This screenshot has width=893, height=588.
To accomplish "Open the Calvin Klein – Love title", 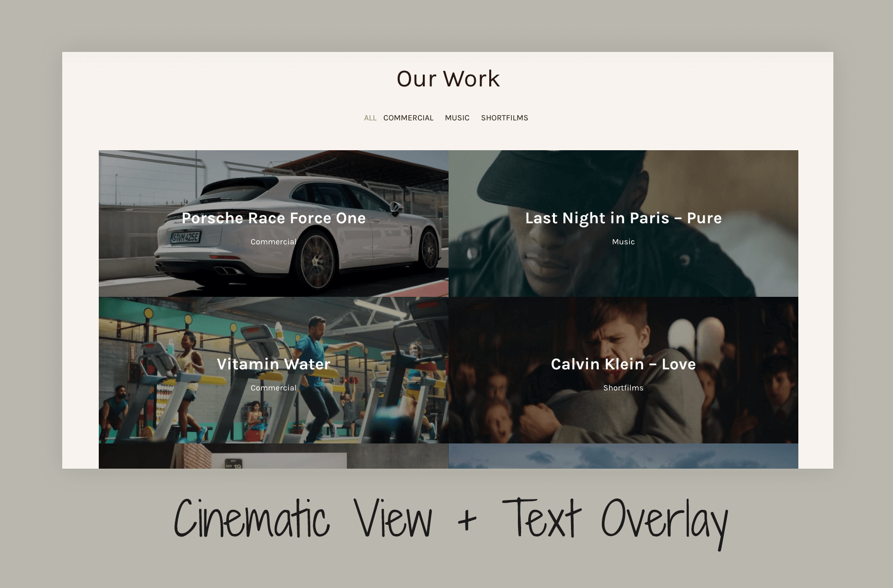I will 623,364.
